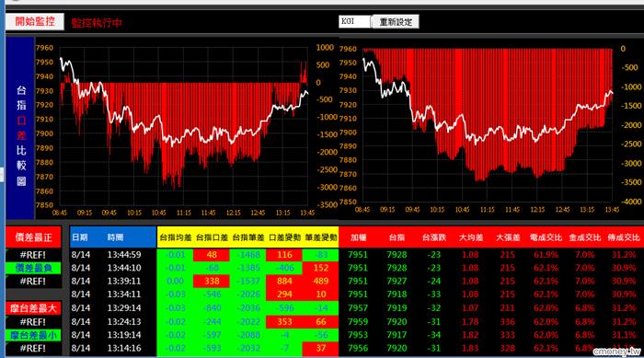Image resolution: width=644 pixels, height=358 pixels.
Task: Click red cell 152 in 筆差變動 column
Action: (321, 268)
